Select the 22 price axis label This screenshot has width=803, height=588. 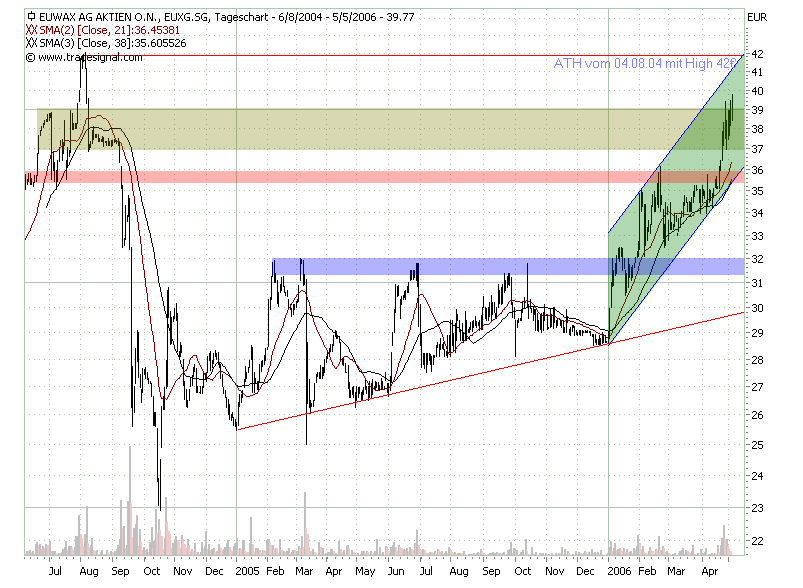pos(757,541)
